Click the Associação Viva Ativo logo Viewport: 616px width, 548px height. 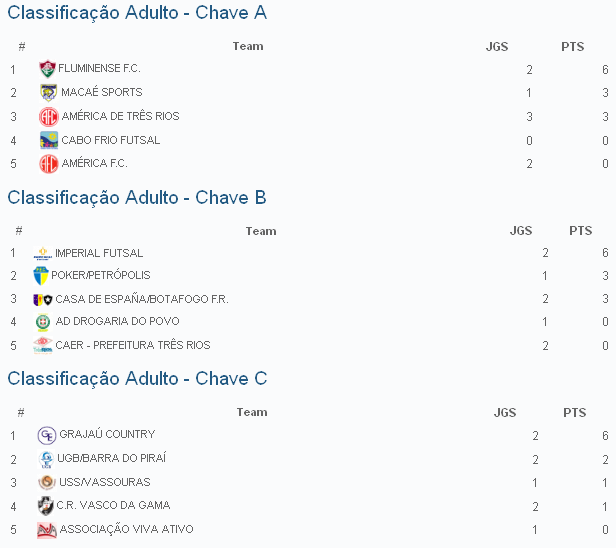point(46,530)
